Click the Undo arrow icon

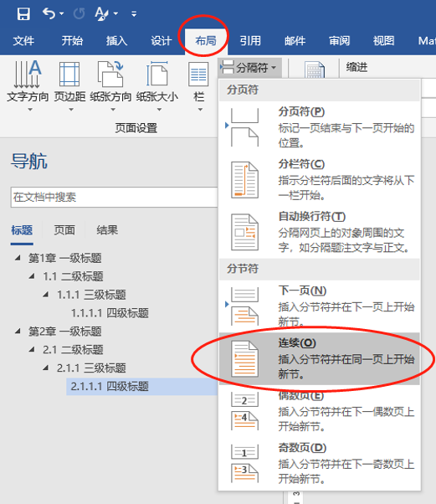tap(49, 13)
